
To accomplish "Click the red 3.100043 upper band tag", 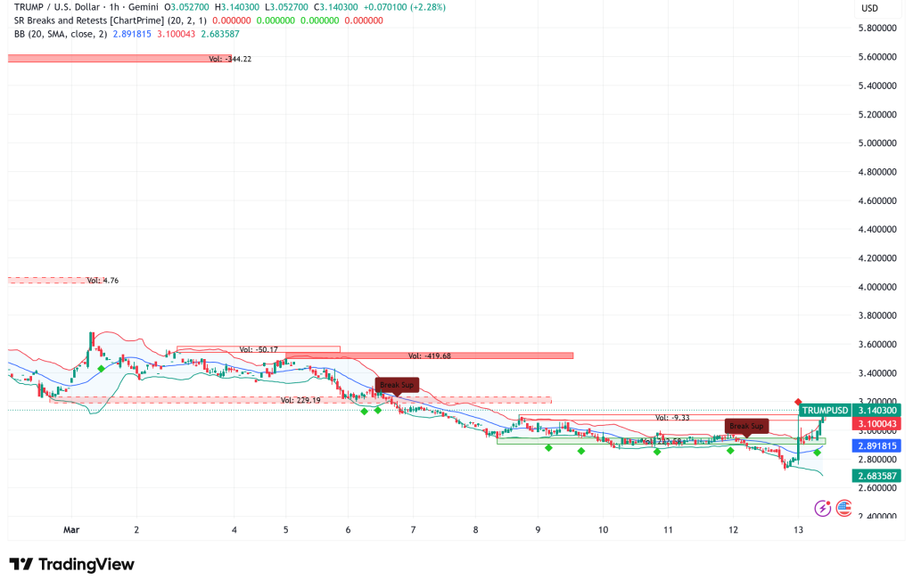I will tap(876, 425).
